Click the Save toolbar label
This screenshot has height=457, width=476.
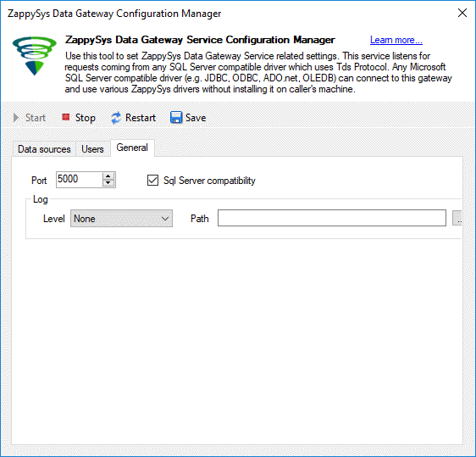coord(196,118)
